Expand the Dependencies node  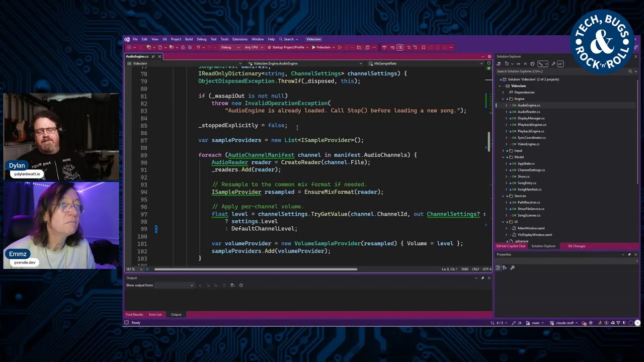pos(503,93)
